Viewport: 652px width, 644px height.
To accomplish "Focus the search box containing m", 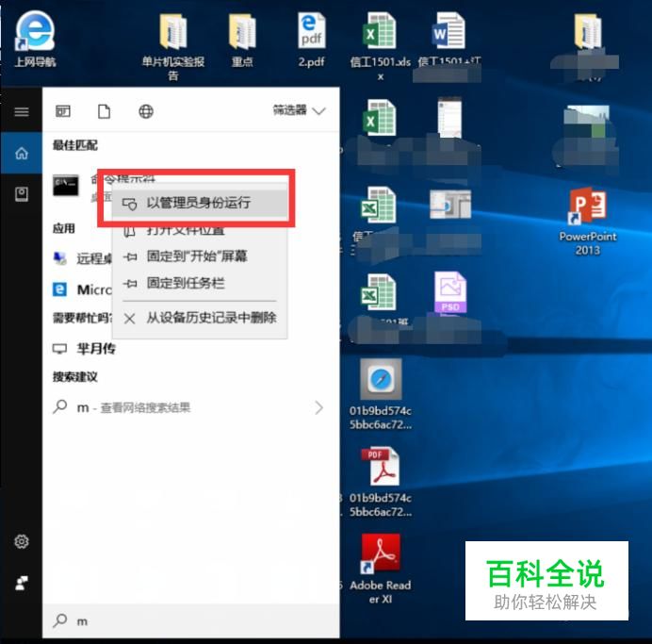I will click(191, 621).
